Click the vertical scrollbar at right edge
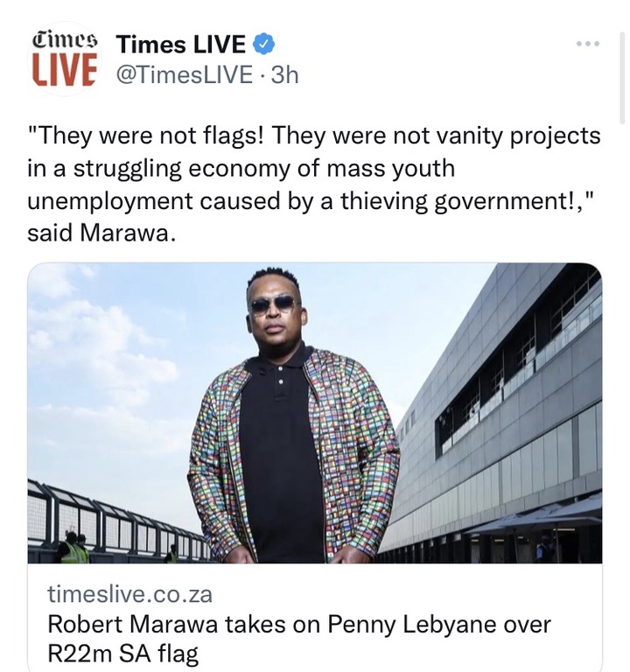Screen dimensions: 630x672 (622, 78)
